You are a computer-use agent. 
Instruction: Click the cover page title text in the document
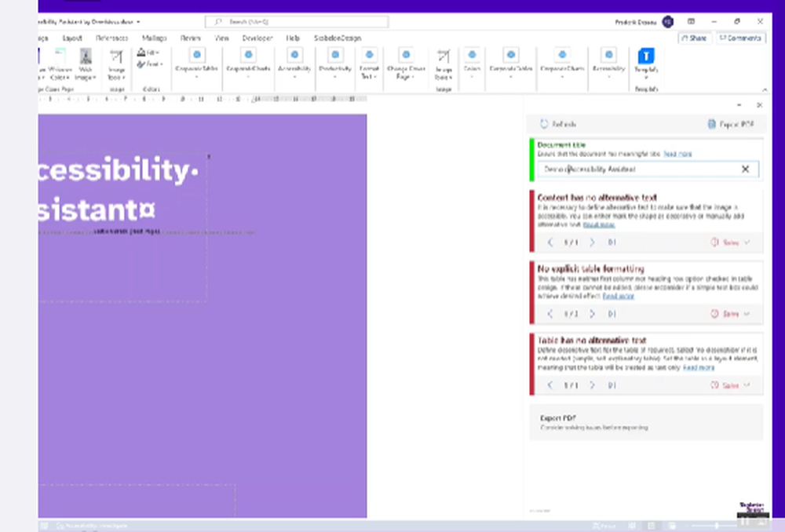coord(118,190)
